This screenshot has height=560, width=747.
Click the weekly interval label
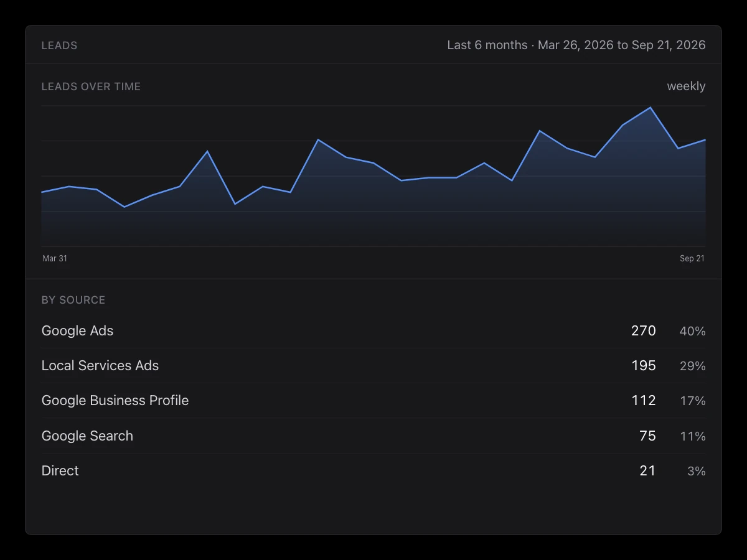point(686,86)
